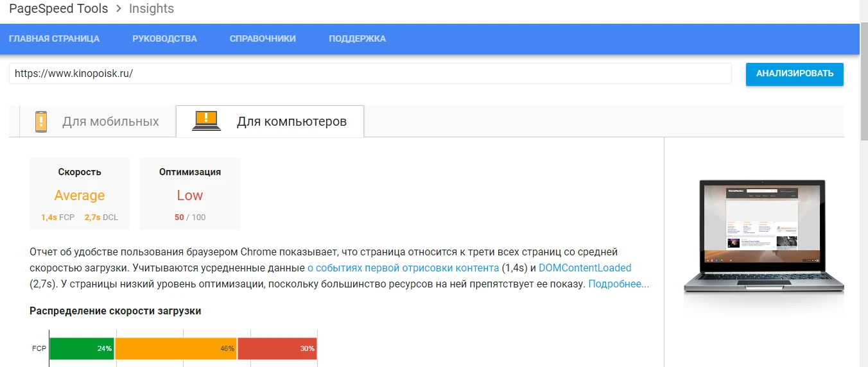The image size is (868, 367).
Task: Click the PageSpeed Tools breadcrumb link
Action: [x=59, y=9]
